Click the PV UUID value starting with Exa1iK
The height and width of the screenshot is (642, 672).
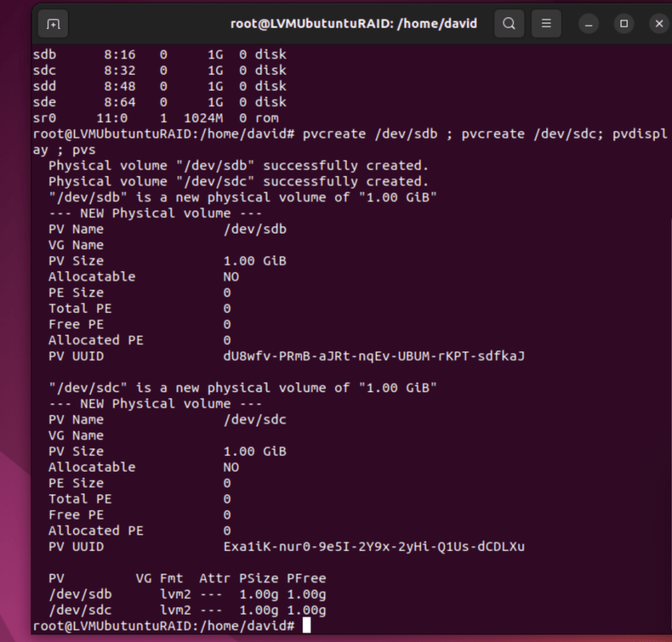[x=373, y=546]
